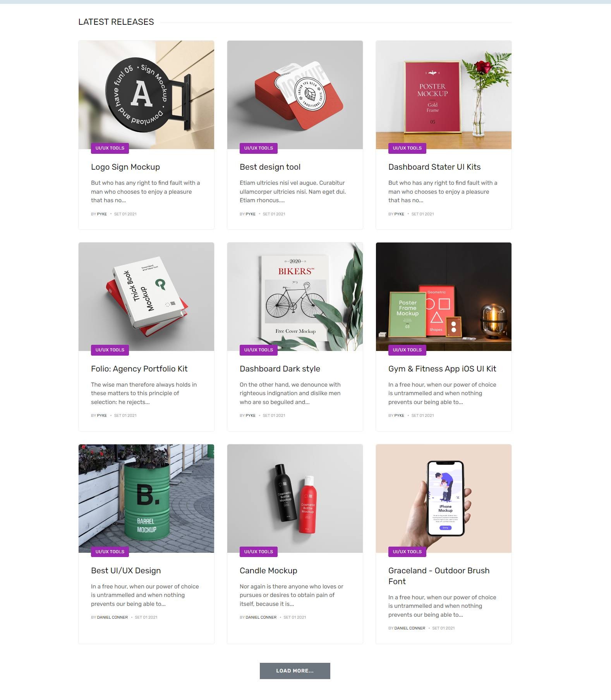Click the Load More button

point(295,671)
